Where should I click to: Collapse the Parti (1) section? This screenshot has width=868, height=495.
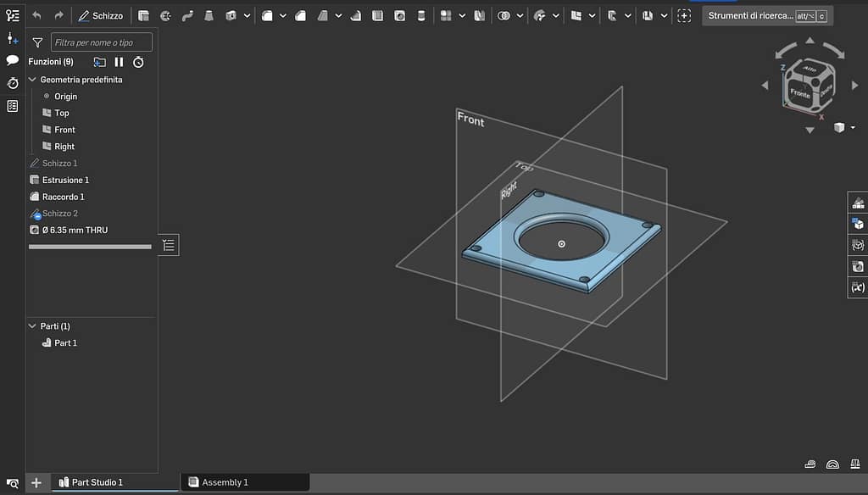[x=32, y=326]
